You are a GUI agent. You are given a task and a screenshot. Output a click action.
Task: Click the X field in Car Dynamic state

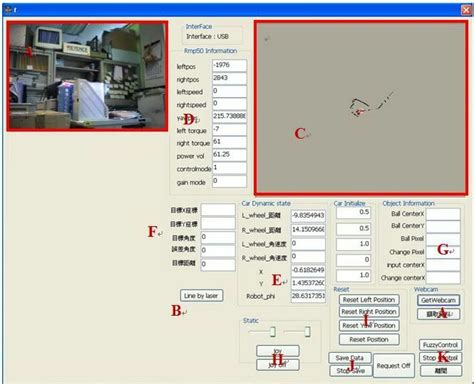308,270
